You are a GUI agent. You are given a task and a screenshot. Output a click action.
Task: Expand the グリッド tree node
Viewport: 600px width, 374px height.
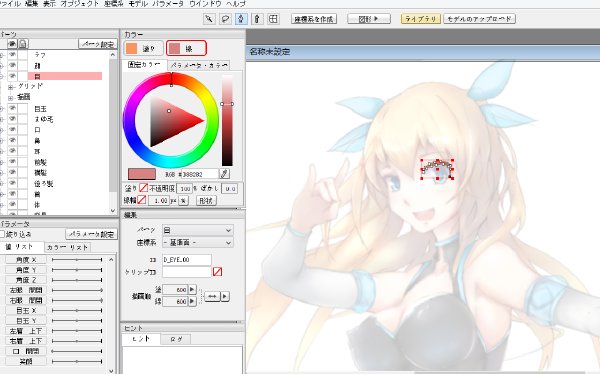pyautogui.click(x=11, y=87)
